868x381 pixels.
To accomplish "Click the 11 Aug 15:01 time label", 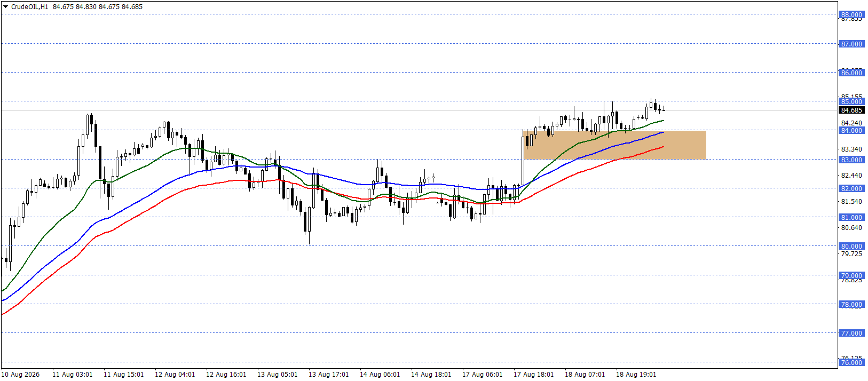I will click(123, 374).
